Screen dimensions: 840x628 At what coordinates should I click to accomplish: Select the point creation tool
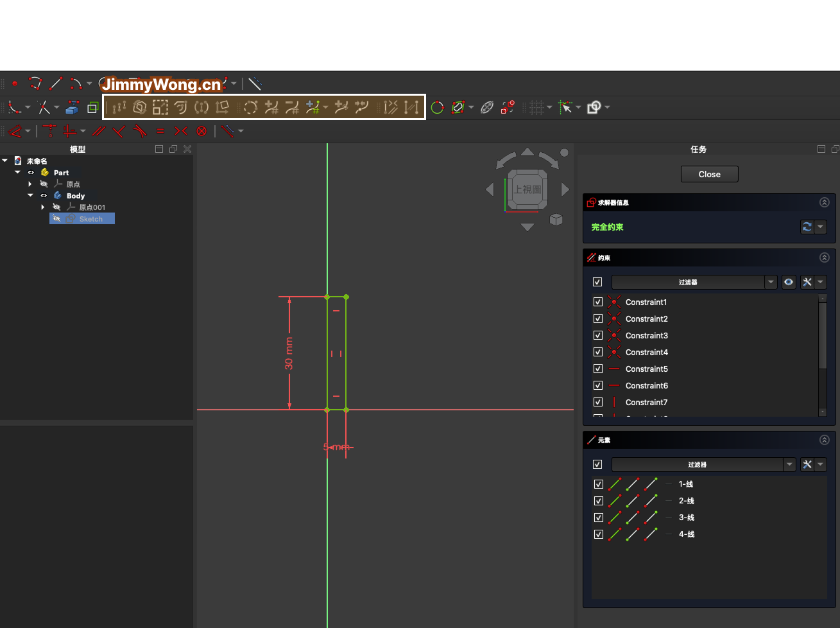coord(15,83)
